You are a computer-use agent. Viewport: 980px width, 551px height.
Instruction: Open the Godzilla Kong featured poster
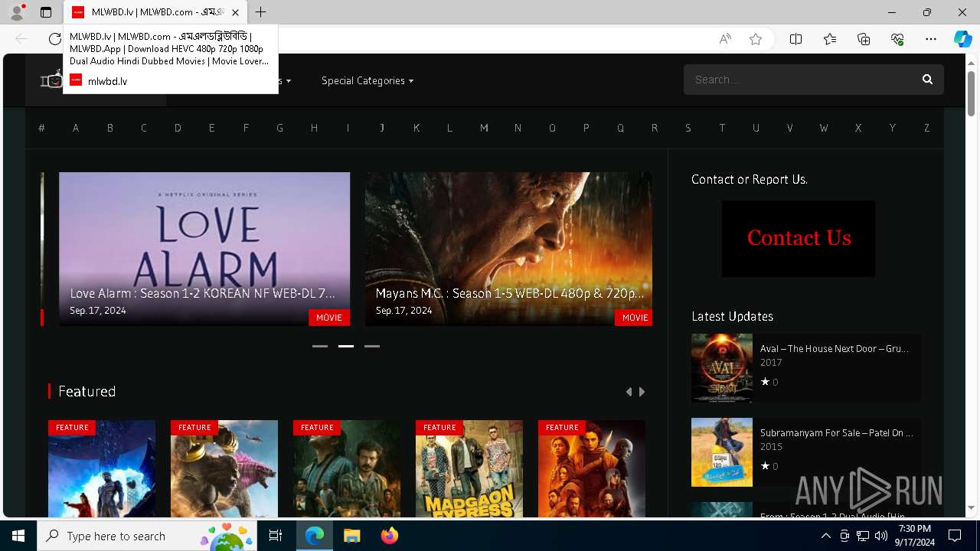click(224, 468)
